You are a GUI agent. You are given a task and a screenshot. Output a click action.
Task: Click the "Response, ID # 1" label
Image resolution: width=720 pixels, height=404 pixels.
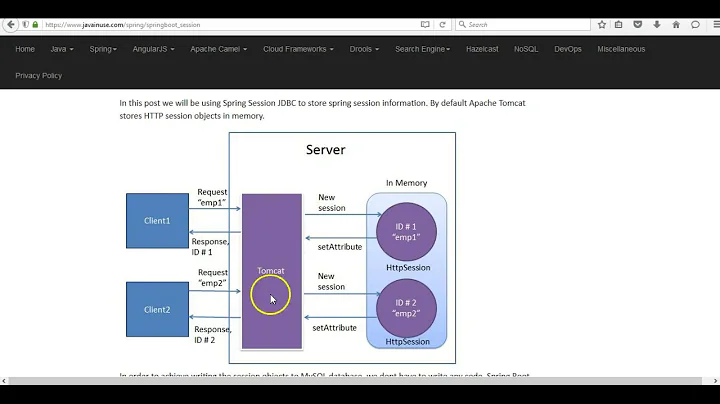(210, 247)
